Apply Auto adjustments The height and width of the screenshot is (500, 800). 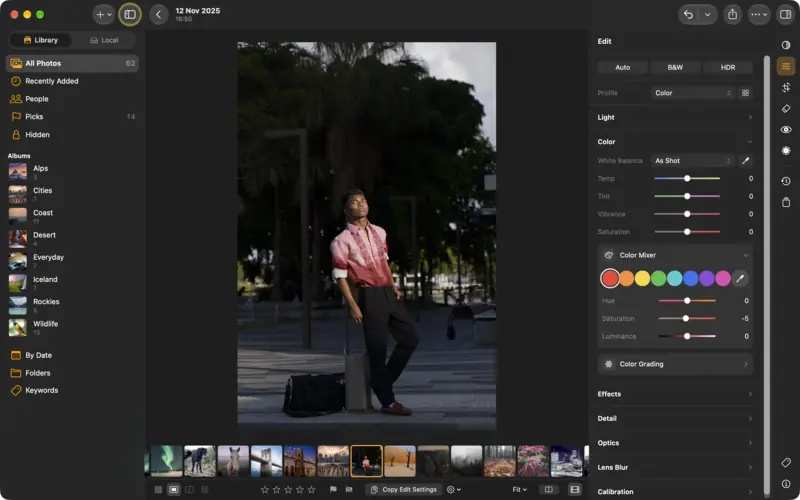[x=622, y=67]
